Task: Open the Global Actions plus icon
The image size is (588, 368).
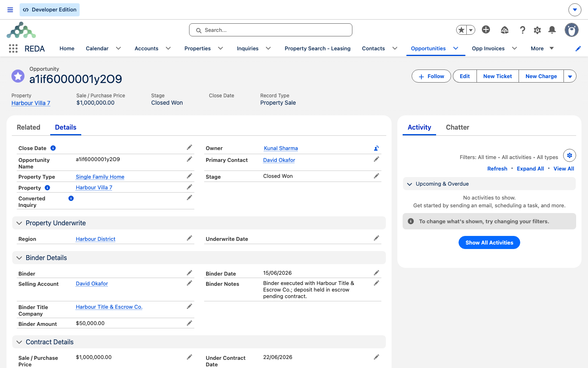Action: [486, 29]
